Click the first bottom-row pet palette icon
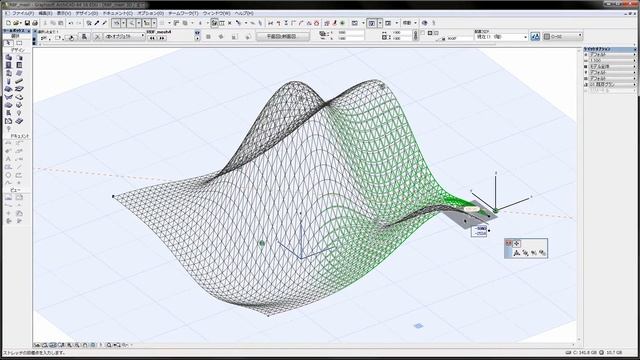Screen dimensions: 640x360 517,253
